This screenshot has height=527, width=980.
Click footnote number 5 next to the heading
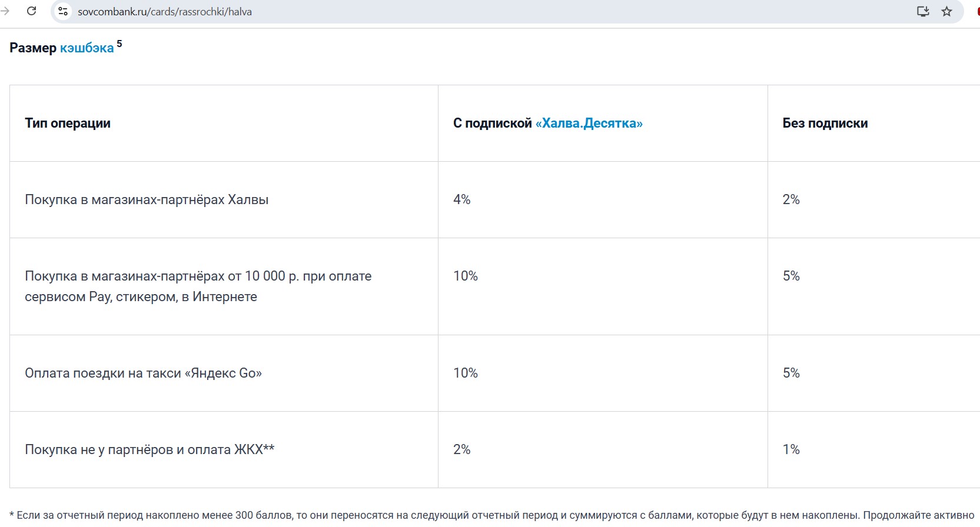pyautogui.click(x=119, y=44)
